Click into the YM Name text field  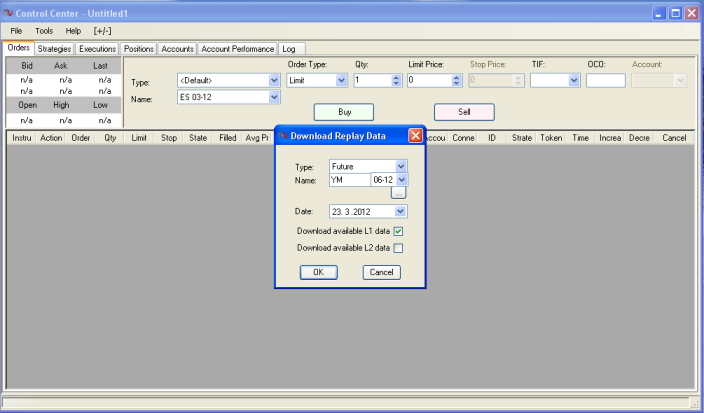click(x=348, y=180)
